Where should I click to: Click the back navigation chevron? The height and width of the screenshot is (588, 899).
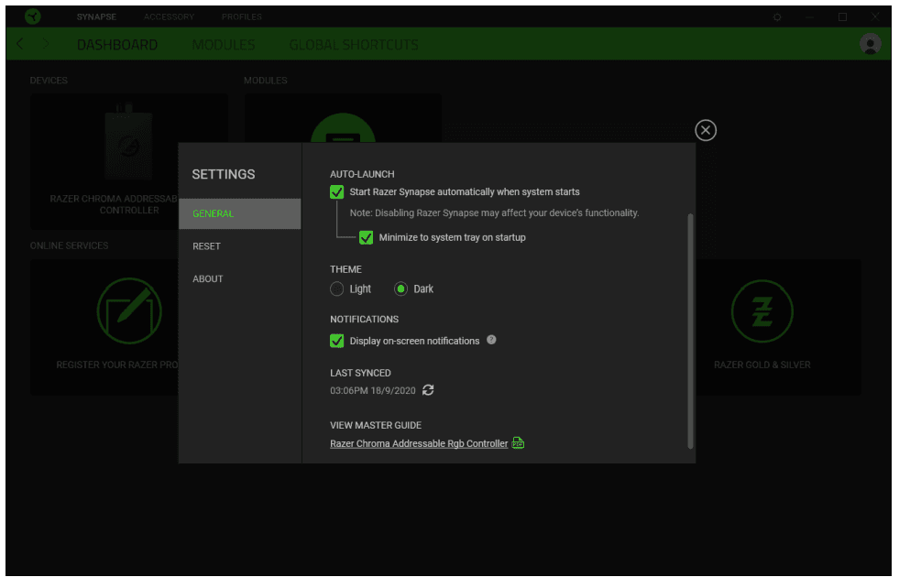(x=19, y=43)
